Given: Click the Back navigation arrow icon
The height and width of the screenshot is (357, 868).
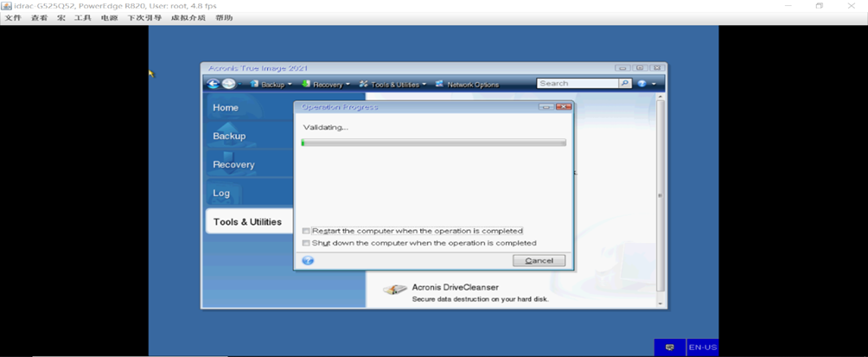Looking at the screenshot, I should click(x=214, y=84).
